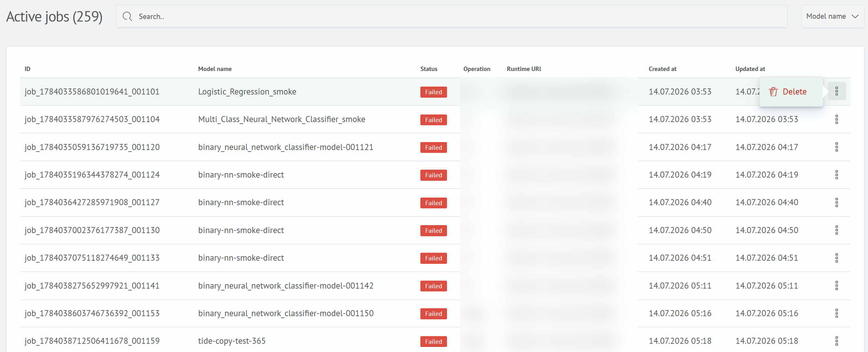Select job_1784036427285971908_001127 ID cell
The width and height of the screenshot is (868, 352).
(92, 202)
